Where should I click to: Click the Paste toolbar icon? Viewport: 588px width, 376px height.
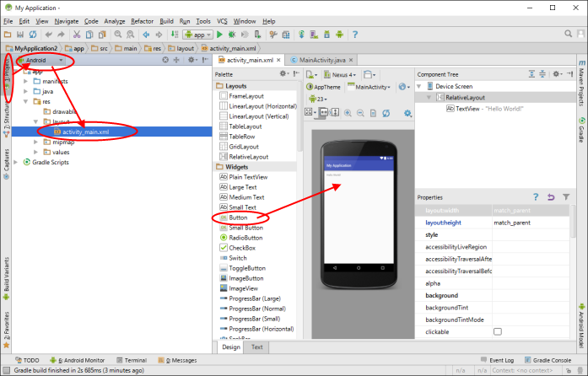[x=102, y=35]
